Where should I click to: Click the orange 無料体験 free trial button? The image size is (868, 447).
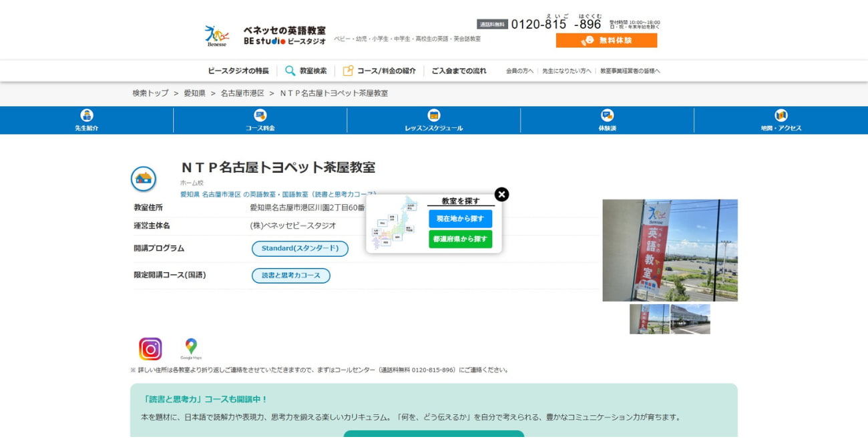pos(607,40)
